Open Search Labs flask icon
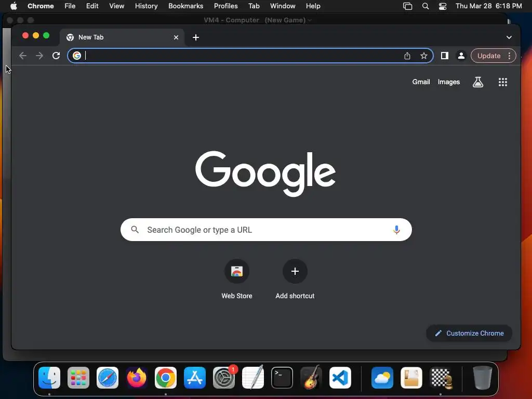The height and width of the screenshot is (399, 532). (478, 82)
